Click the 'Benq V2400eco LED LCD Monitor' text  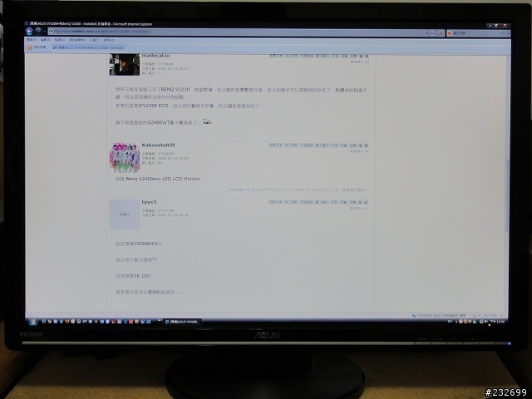[163, 179]
